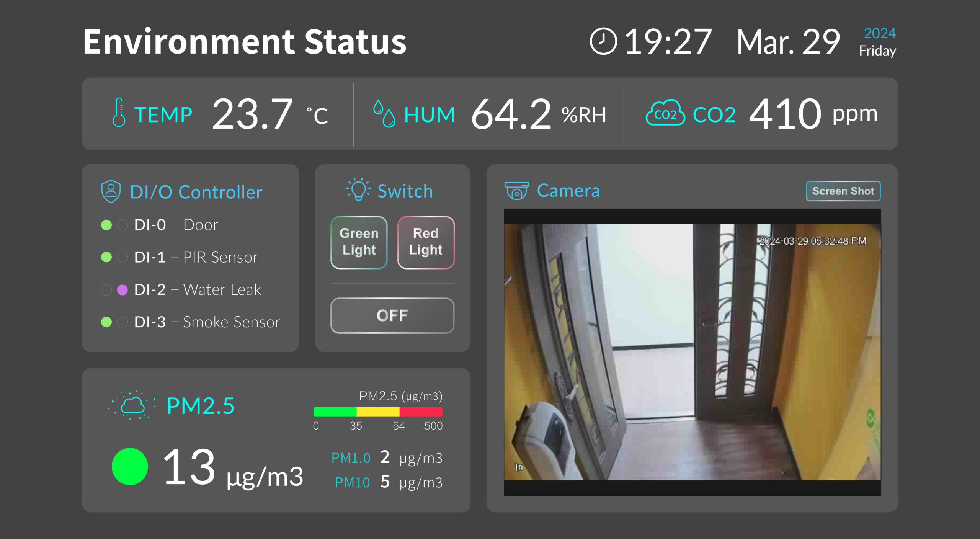Click the dome camera icon
Image resolution: width=980 pixels, height=539 pixels.
pos(517,191)
